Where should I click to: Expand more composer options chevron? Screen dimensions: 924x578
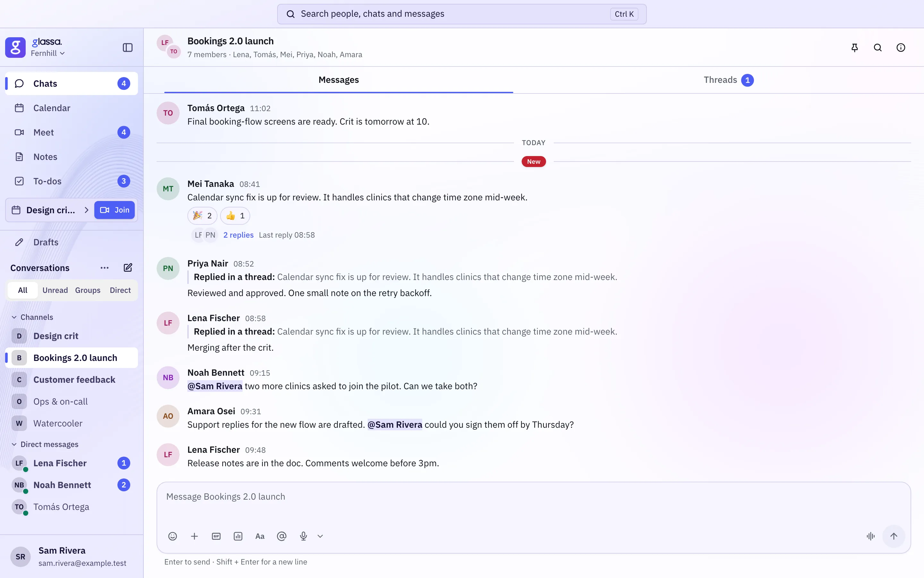(320, 536)
